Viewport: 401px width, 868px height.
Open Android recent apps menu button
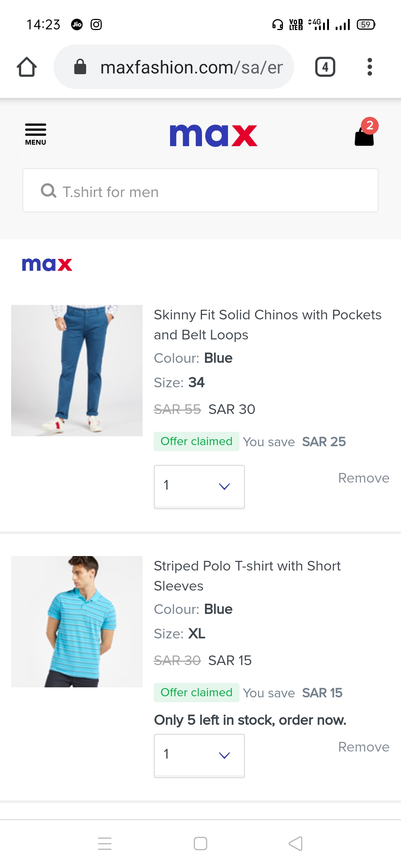105,844
